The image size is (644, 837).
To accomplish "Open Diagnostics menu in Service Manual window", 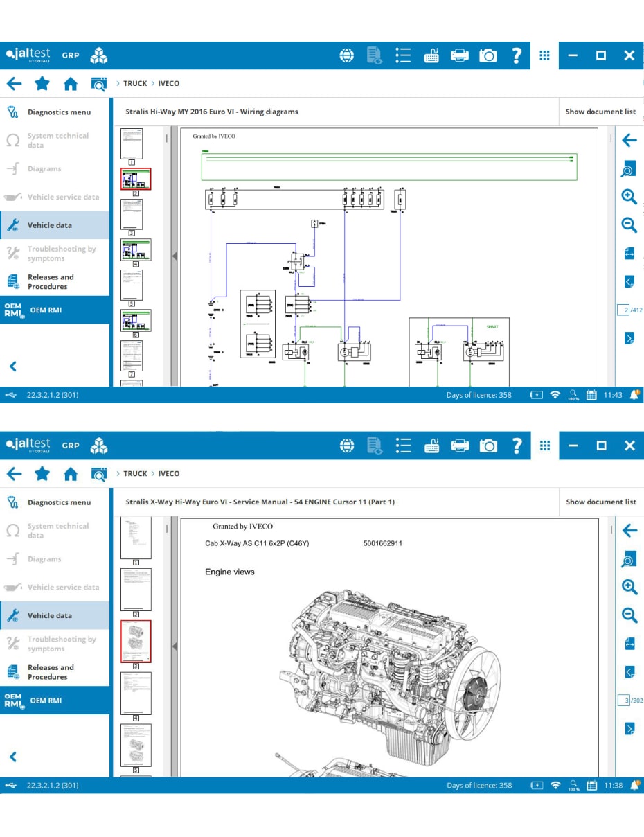I will click(55, 502).
